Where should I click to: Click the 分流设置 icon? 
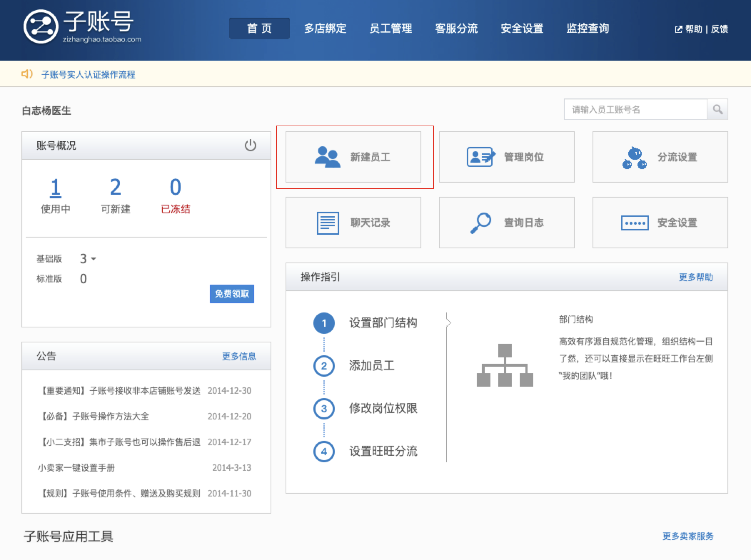point(634,158)
